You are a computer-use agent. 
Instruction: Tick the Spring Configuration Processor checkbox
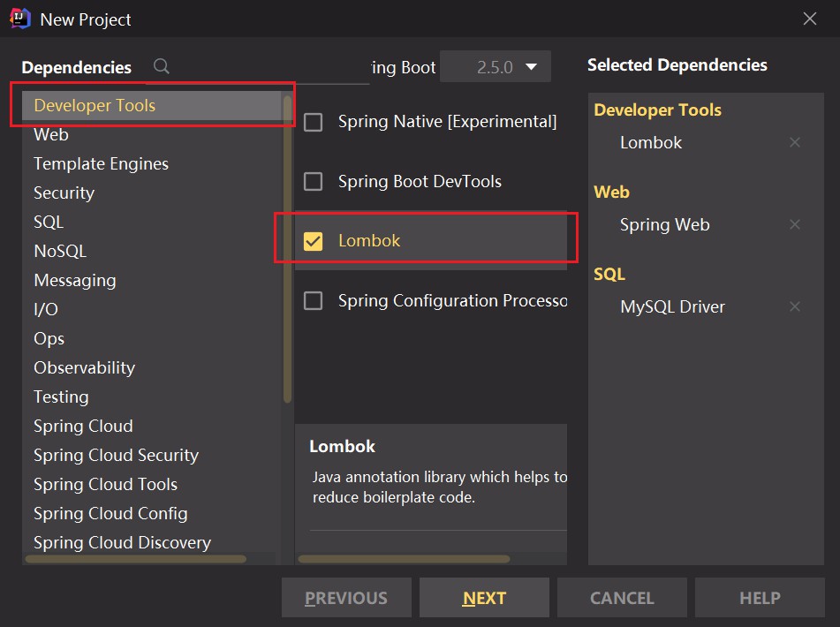[x=313, y=301]
